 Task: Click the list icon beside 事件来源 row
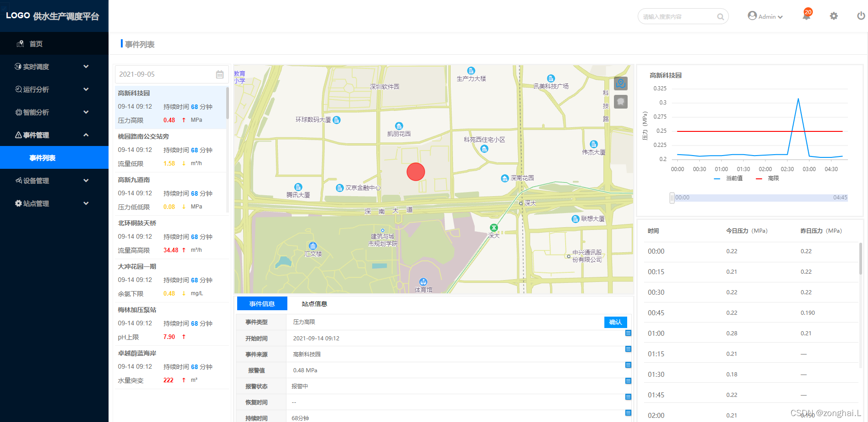click(x=628, y=349)
